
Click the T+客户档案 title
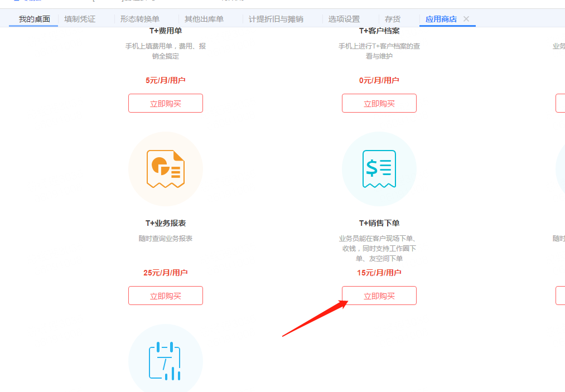(379, 31)
